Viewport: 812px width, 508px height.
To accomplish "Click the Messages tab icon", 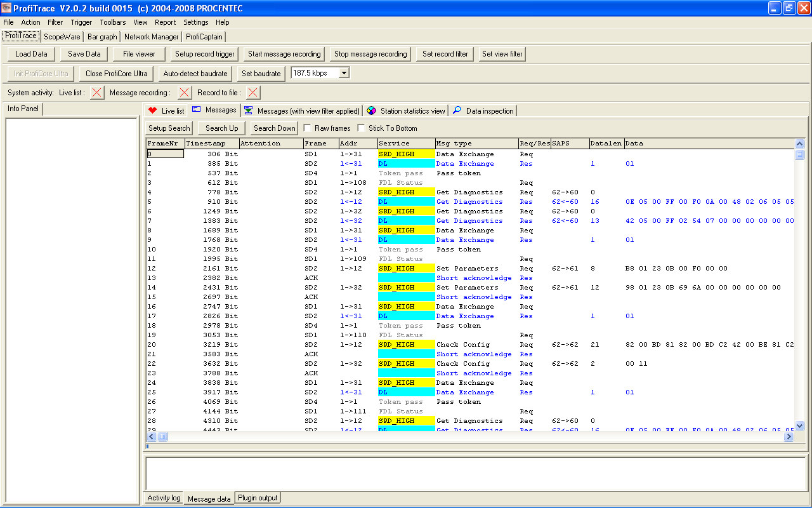I will 197,109.
